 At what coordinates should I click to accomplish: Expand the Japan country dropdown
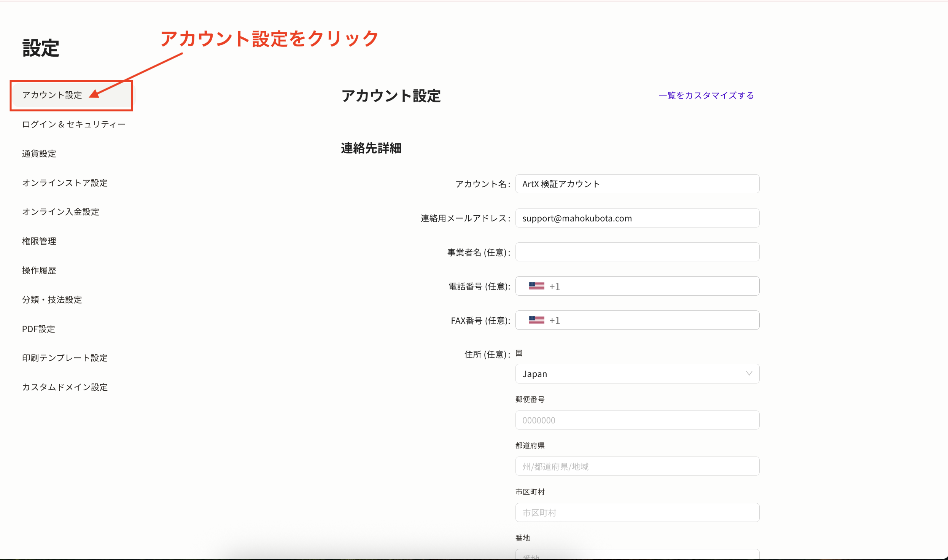pyautogui.click(x=637, y=374)
